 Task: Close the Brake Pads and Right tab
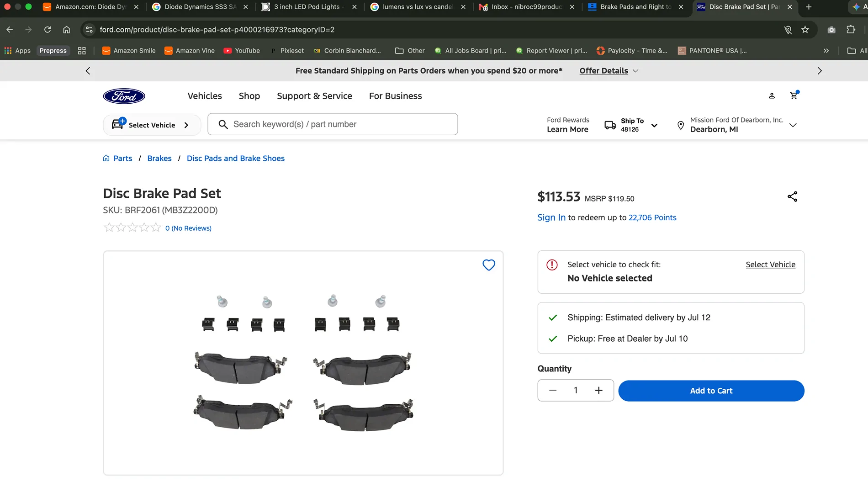[x=681, y=7]
